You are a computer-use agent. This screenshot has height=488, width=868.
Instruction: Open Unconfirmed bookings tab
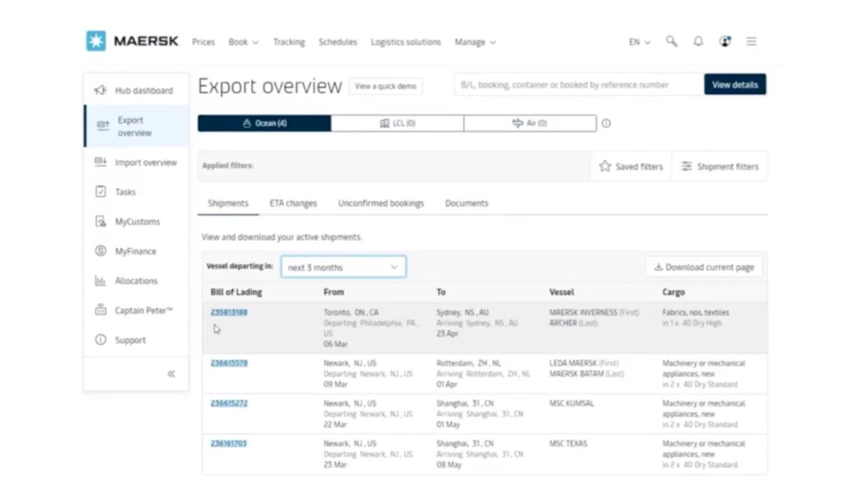coord(380,203)
